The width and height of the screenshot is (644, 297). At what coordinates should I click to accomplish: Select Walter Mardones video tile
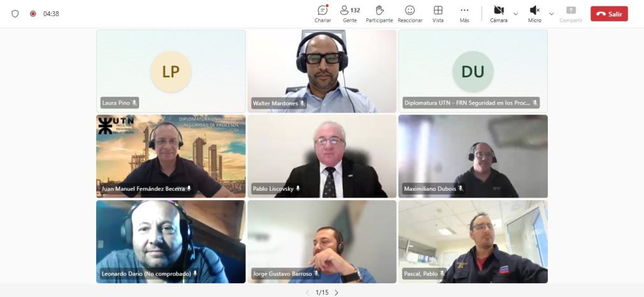tap(322, 71)
